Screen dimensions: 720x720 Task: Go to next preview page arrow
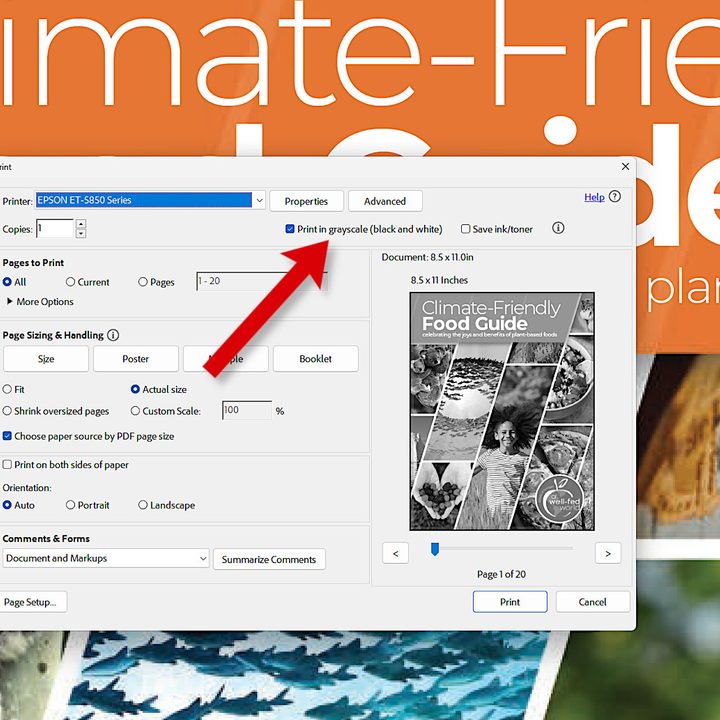click(608, 553)
